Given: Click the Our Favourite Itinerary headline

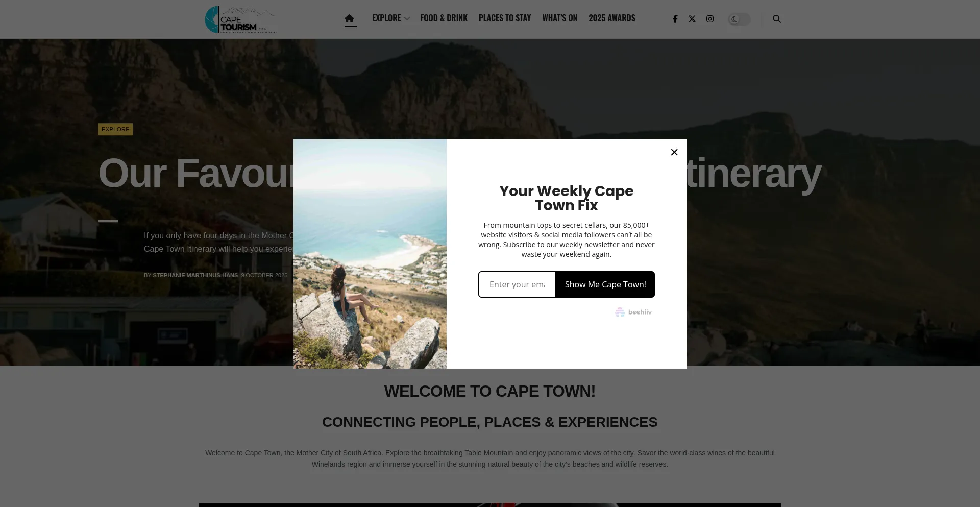Looking at the screenshot, I should click(x=459, y=173).
